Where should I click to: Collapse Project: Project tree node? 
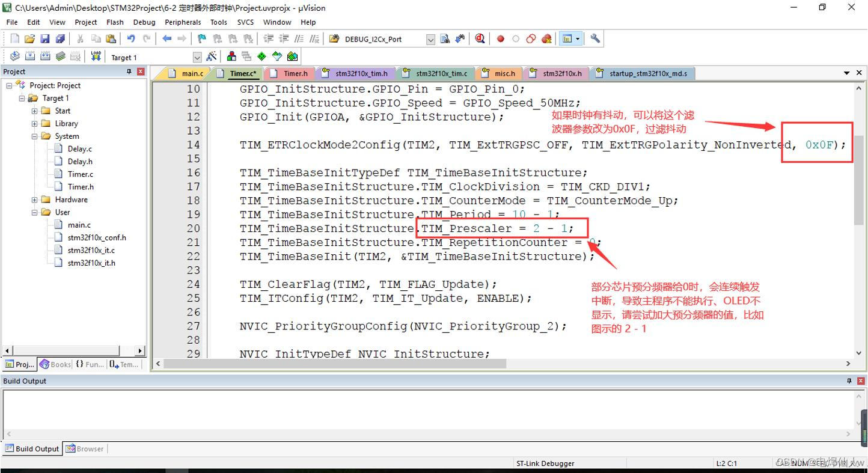point(9,85)
